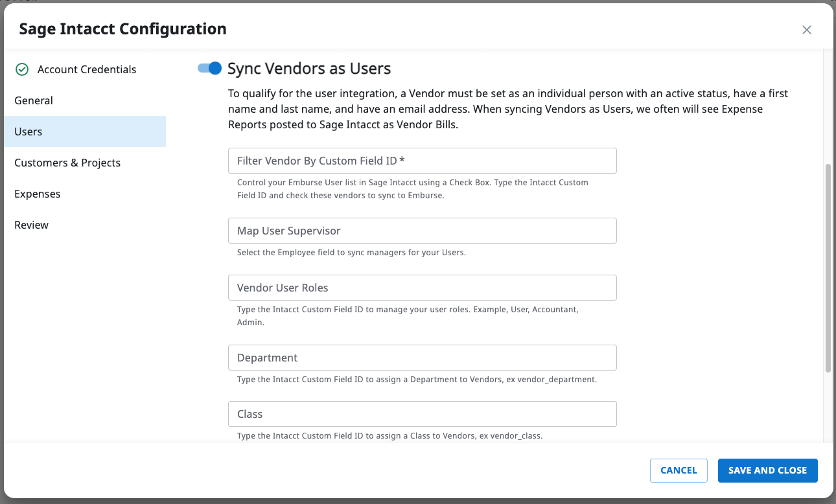Open Customers & Projects section
Image resolution: width=836 pixels, height=504 pixels.
coord(85,163)
